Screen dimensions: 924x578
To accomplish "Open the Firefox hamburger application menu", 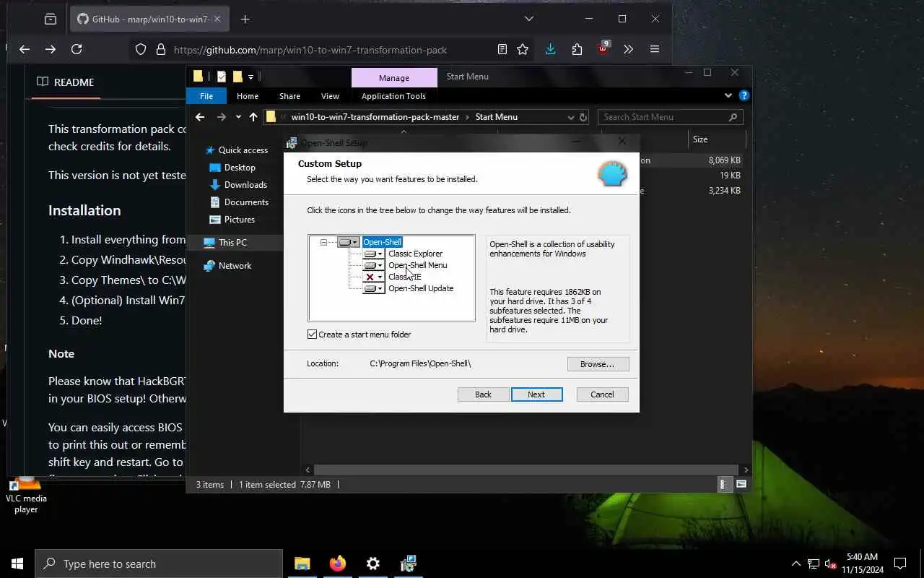I will [655, 49].
